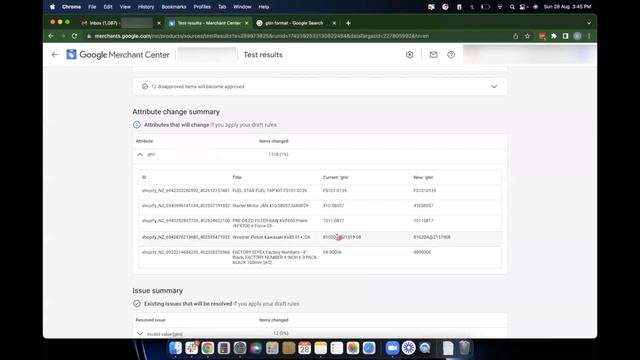The image size is (640, 360).
Task: Click new gtin value 10110817
Action: pyautogui.click(x=423, y=221)
